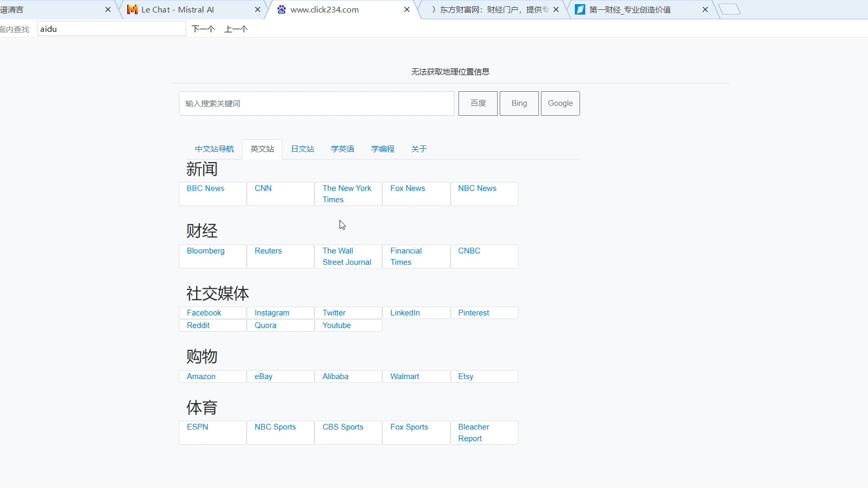Close the 东方财富网 tab

point(556,9)
